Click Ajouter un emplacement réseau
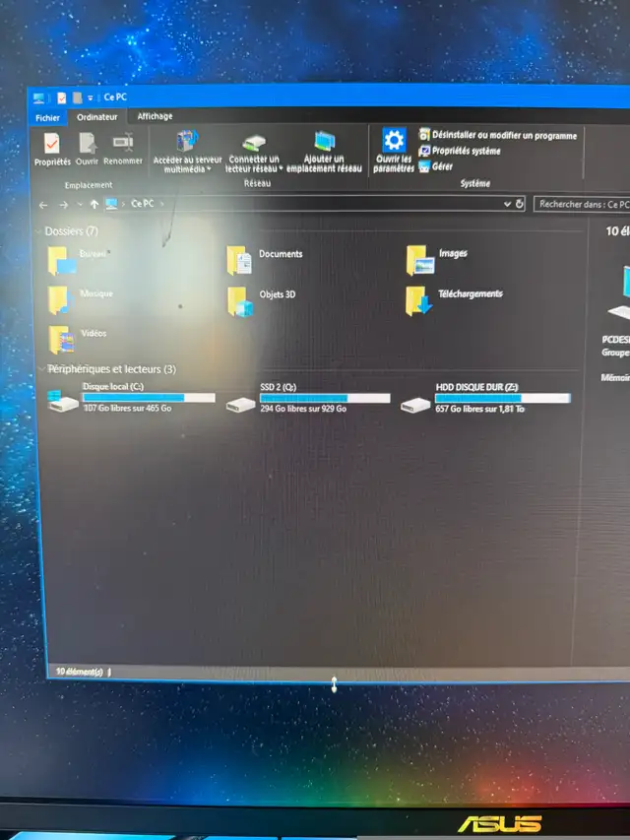This screenshot has width=630, height=840. pos(324,152)
